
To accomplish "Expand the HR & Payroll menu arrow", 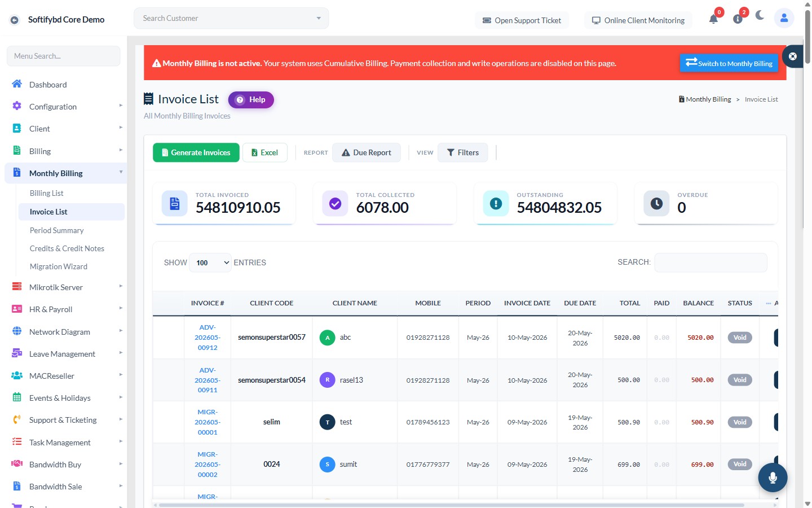I will (x=121, y=308).
